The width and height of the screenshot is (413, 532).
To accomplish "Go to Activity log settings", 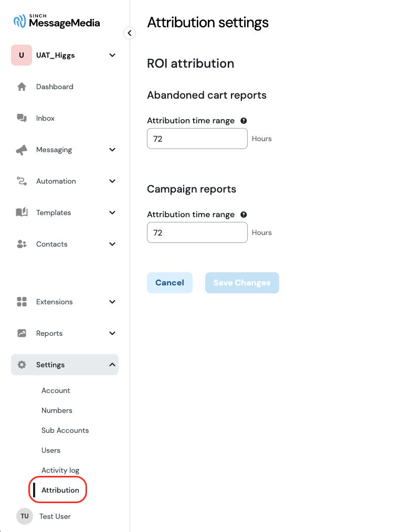I will tap(60, 470).
